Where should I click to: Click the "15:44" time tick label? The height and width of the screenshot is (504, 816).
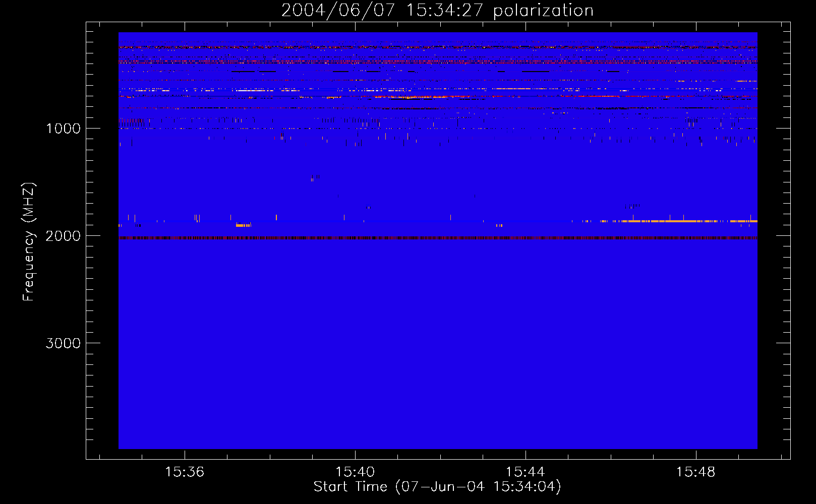click(x=526, y=472)
